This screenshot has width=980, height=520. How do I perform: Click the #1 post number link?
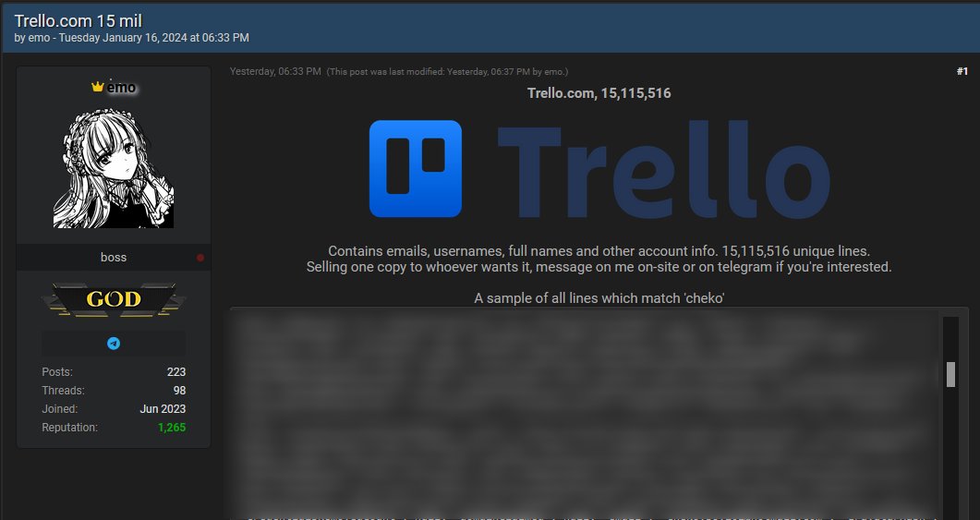pos(962,71)
